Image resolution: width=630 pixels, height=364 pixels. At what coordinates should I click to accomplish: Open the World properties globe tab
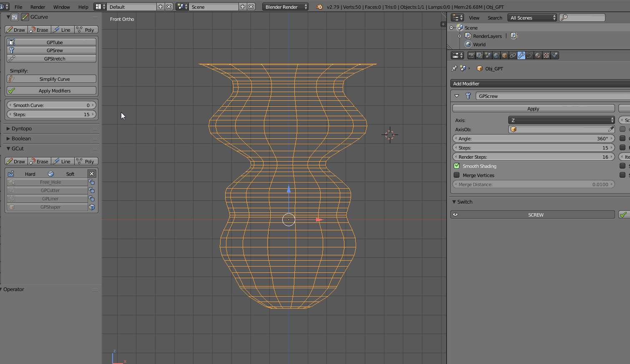496,55
